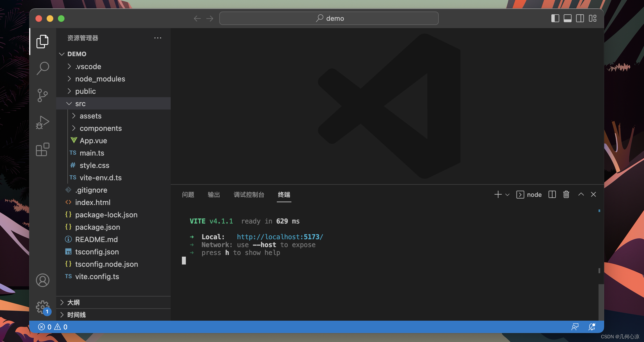Image resolution: width=644 pixels, height=342 pixels.
Task: Open README.md file
Action: (x=113, y=240)
